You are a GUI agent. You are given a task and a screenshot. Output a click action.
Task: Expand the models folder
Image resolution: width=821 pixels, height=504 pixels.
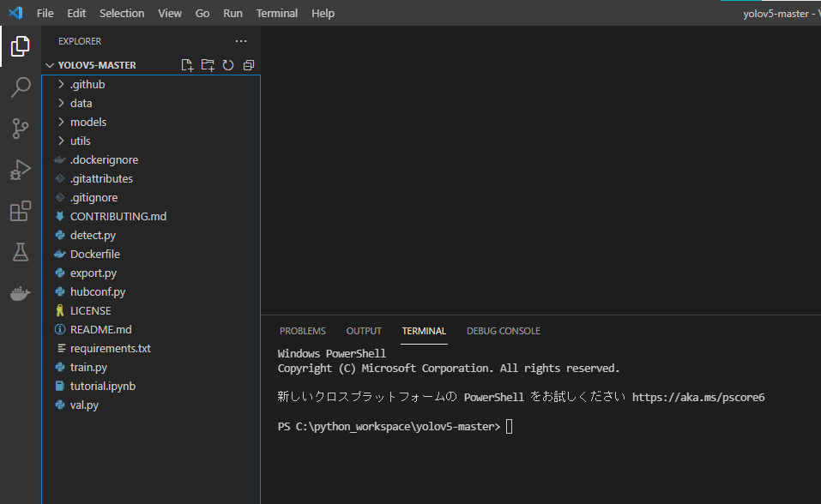(x=88, y=122)
